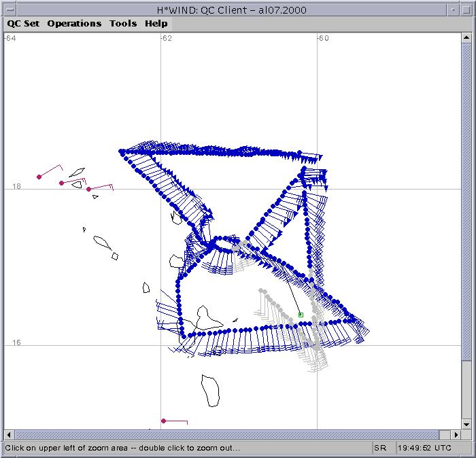Open the window menu button in title bar

tap(8, 7)
